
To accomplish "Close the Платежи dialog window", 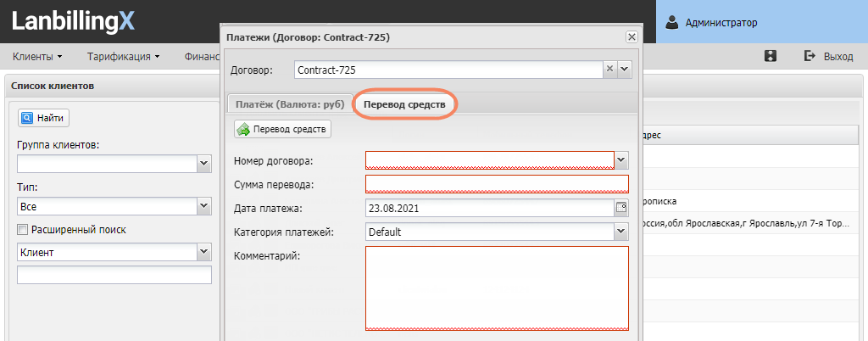I will pyautogui.click(x=631, y=37).
